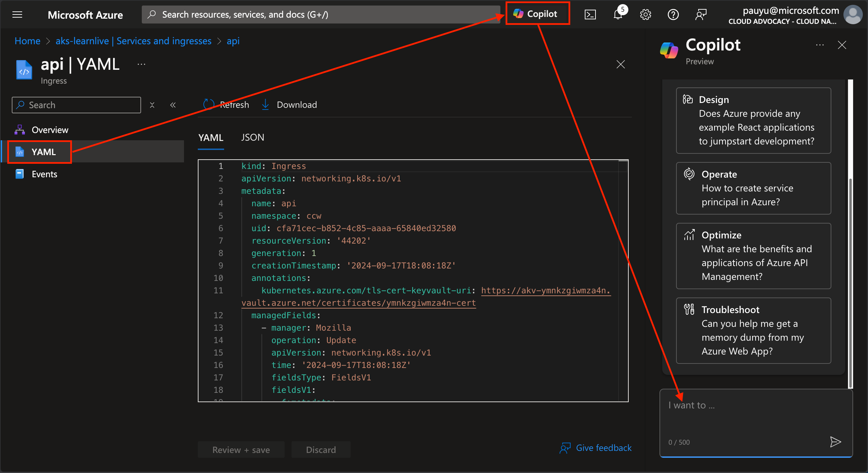The image size is (868, 473).
Task: Click the 'namespace: ccw' line
Action: 286,216
